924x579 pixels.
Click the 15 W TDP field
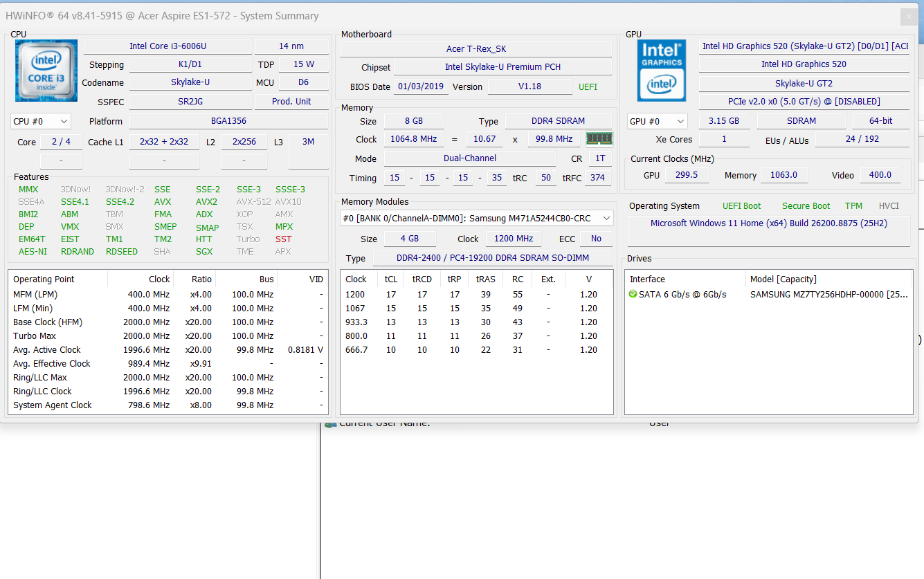pyautogui.click(x=304, y=64)
